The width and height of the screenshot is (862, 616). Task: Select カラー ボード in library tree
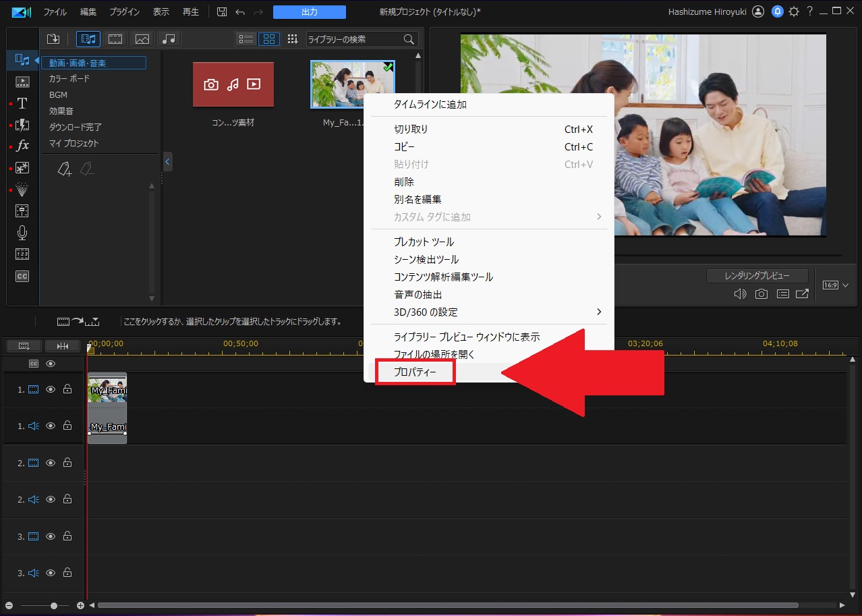pyautogui.click(x=69, y=79)
